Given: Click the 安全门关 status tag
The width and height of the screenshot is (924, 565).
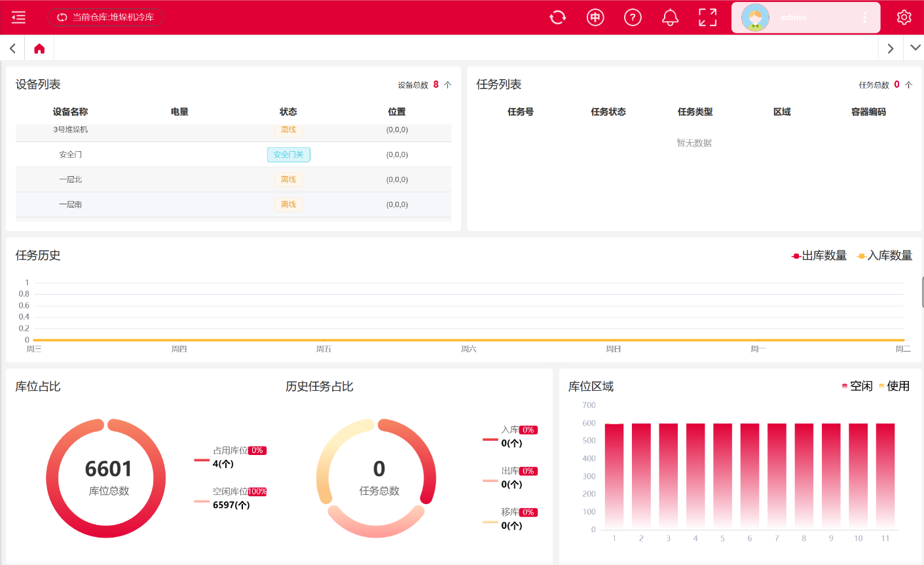Looking at the screenshot, I should pyautogui.click(x=288, y=155).
